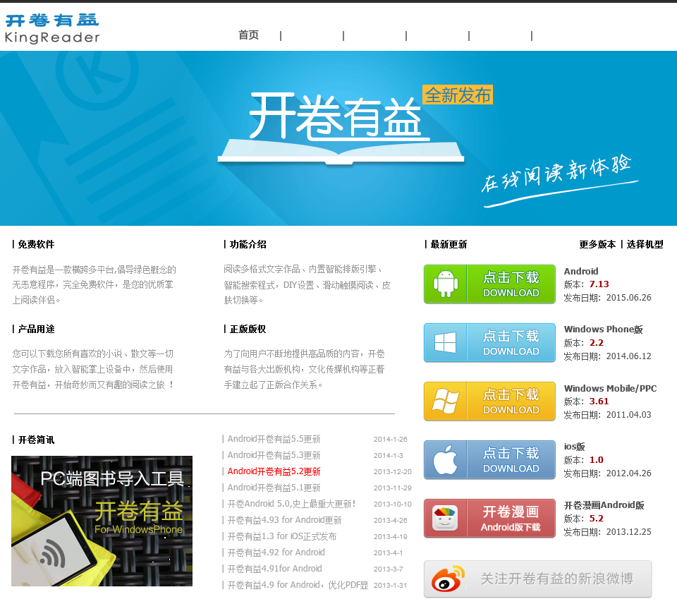This screenshot has height=616, width=677.
Task: Click the Windows Phone版 title text
Action: point(603,330)
